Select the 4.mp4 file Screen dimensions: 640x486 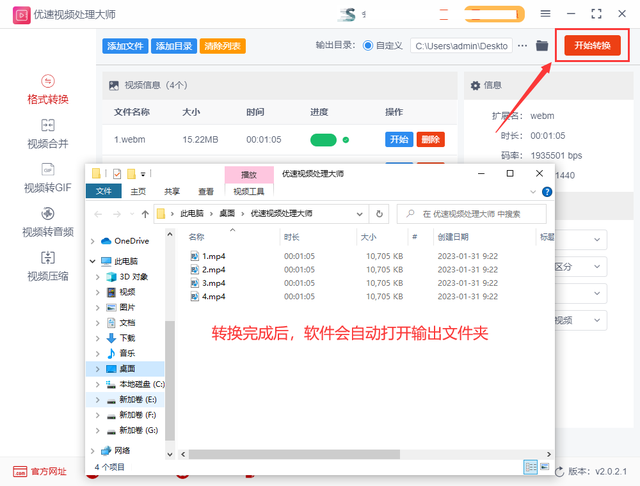point(213,297)
